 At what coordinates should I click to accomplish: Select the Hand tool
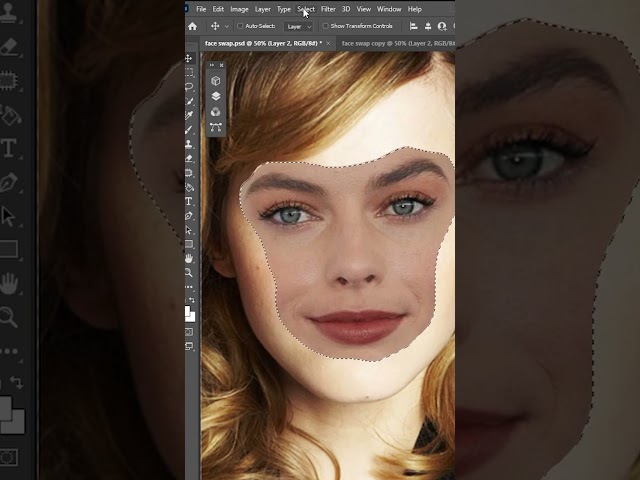189,258
